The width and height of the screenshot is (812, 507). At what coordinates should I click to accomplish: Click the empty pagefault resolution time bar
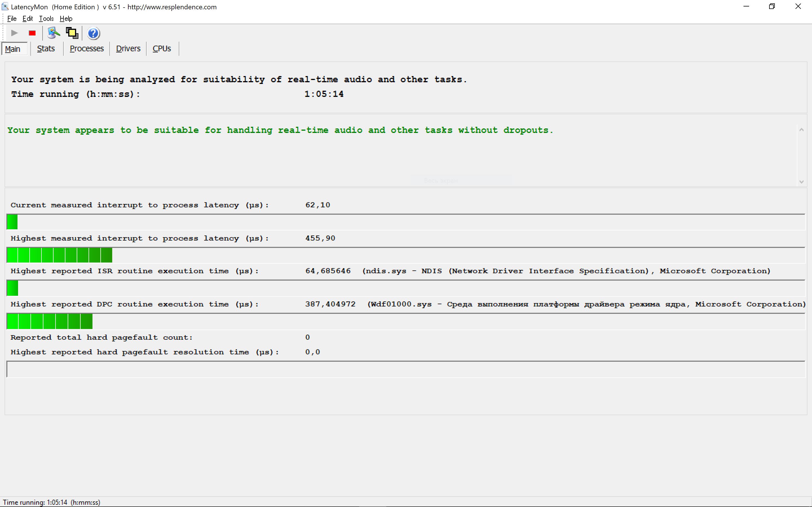coord(405,369)
